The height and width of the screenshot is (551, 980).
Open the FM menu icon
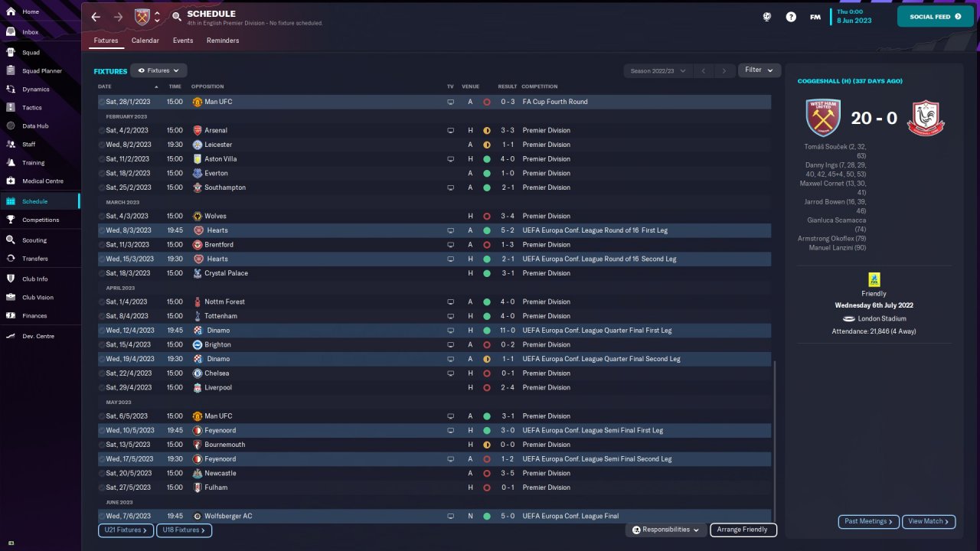point(815,17)
